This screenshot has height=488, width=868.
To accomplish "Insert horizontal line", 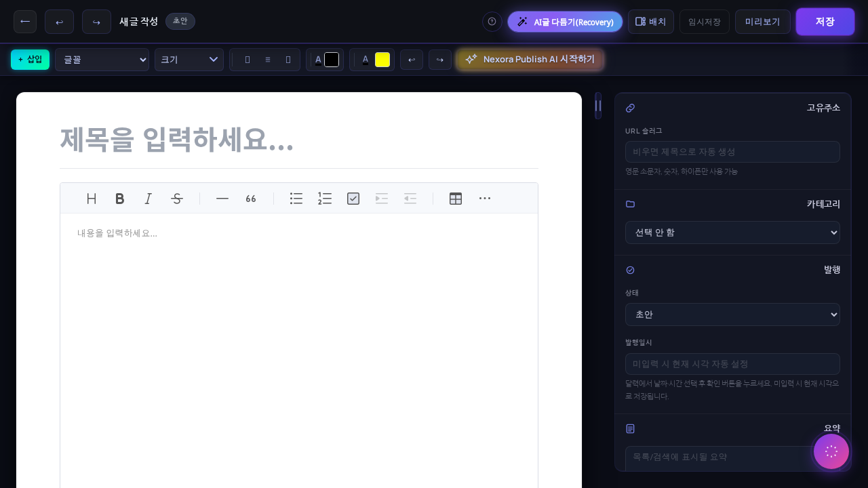I will [x=222, y=199].
